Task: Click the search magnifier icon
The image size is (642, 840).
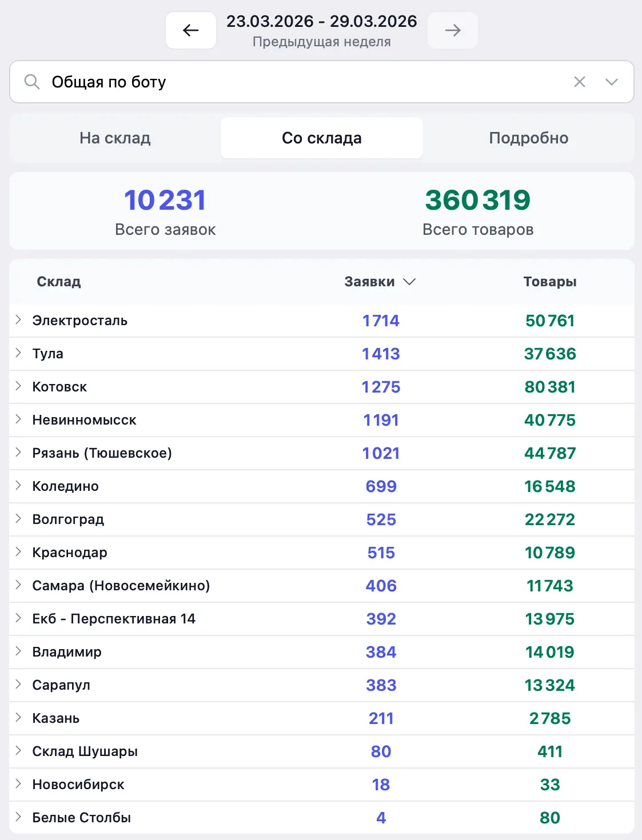Action: coord(32,82)
